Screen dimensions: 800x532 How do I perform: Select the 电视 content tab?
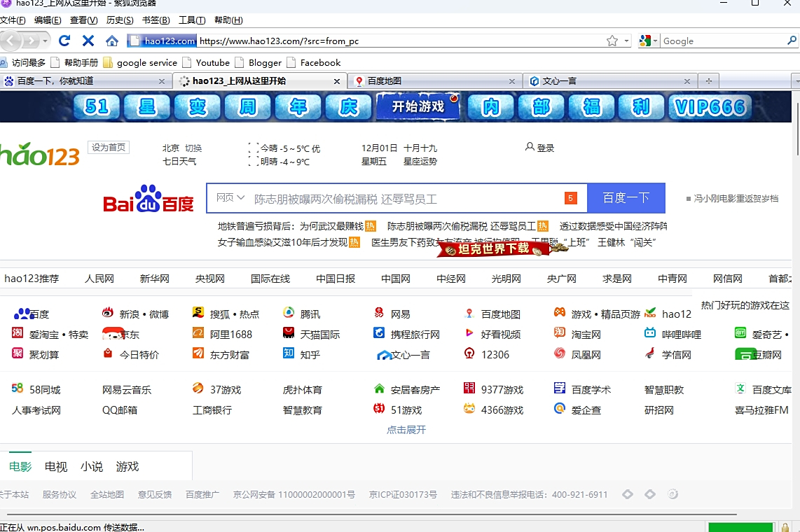(56, 466)
